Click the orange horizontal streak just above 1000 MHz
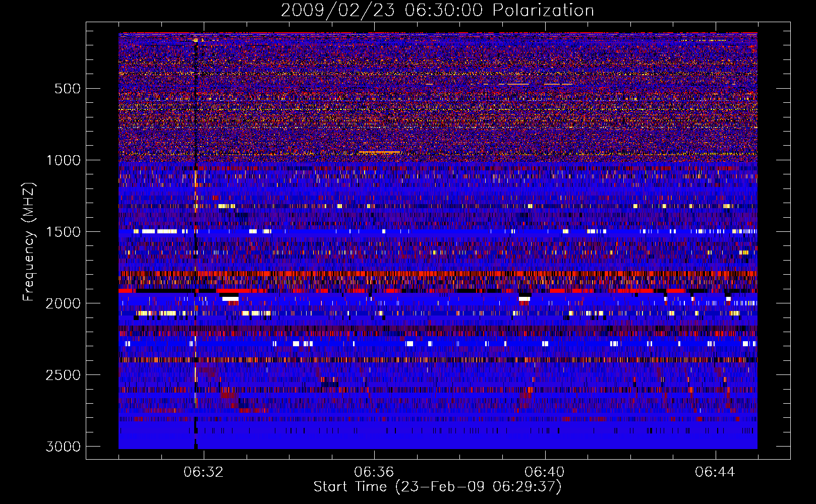816x504 pixels. coord(379,152)
